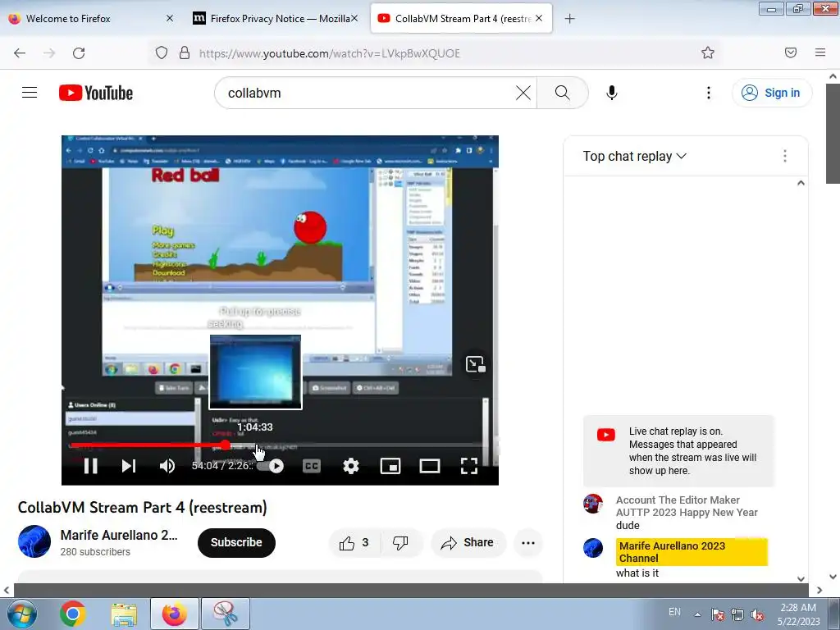
Task: Skip to the next video
Action: pyautogui.click(x=129, y=466)
